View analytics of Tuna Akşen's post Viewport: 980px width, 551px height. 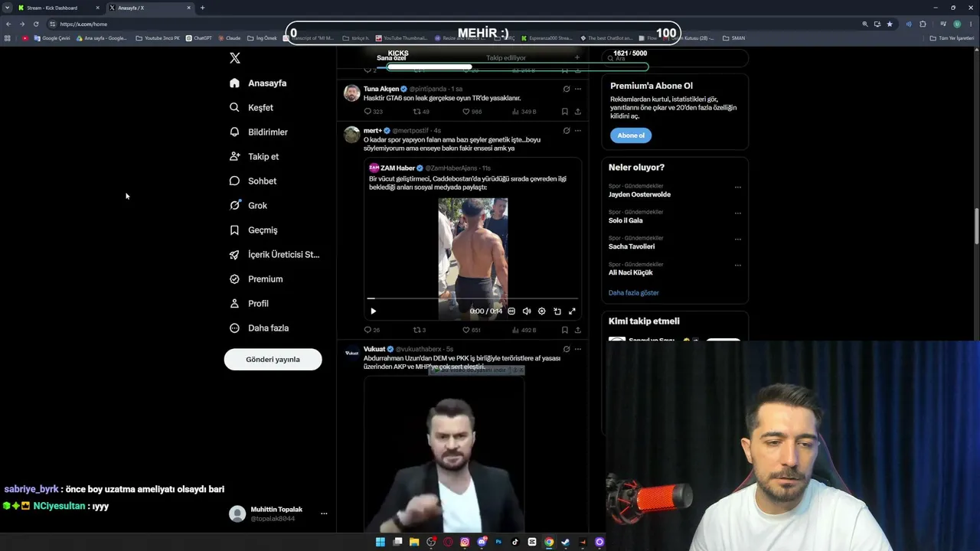pos(524,112)
